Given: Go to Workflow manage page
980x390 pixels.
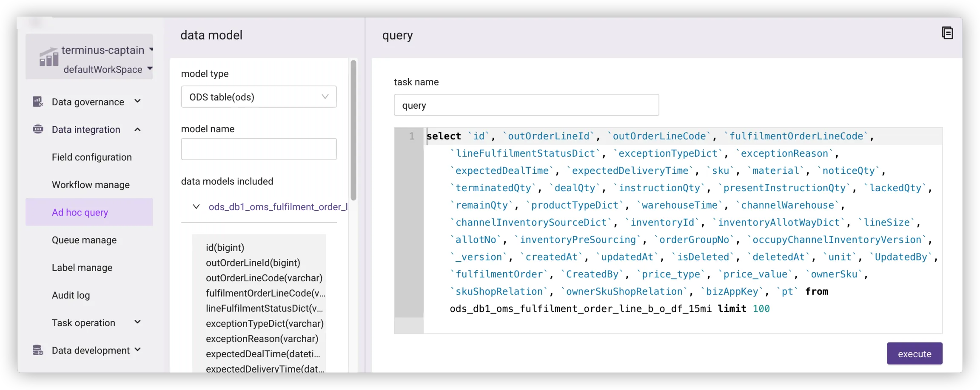Looking at the screenshot, I should pyautogui.click(x=91, y=185).
